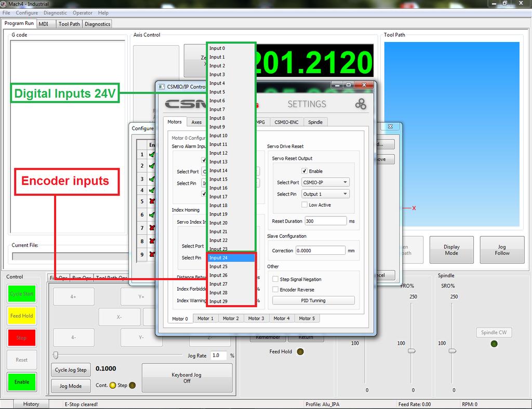Click the Display Mode button
The width and height of the screenshot is (532, 409).
click(x=451, y=250)
